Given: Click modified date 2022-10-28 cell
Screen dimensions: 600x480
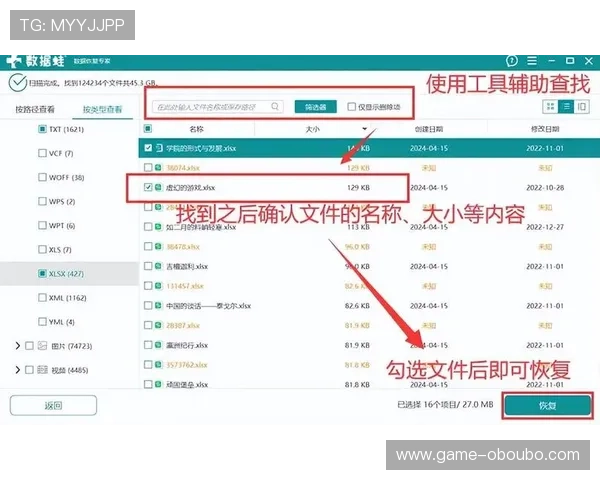Looking at the screenshot, I should click(545, 188).
